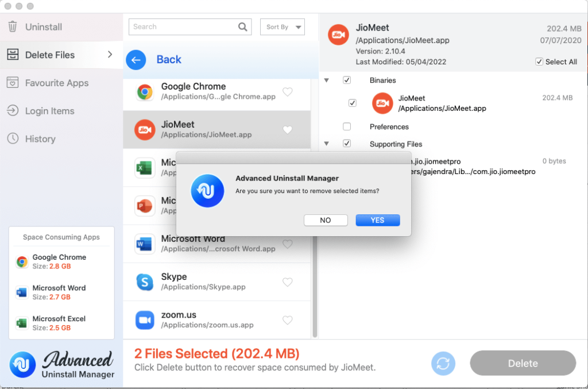Click the History clock icon

coord(13,138)
